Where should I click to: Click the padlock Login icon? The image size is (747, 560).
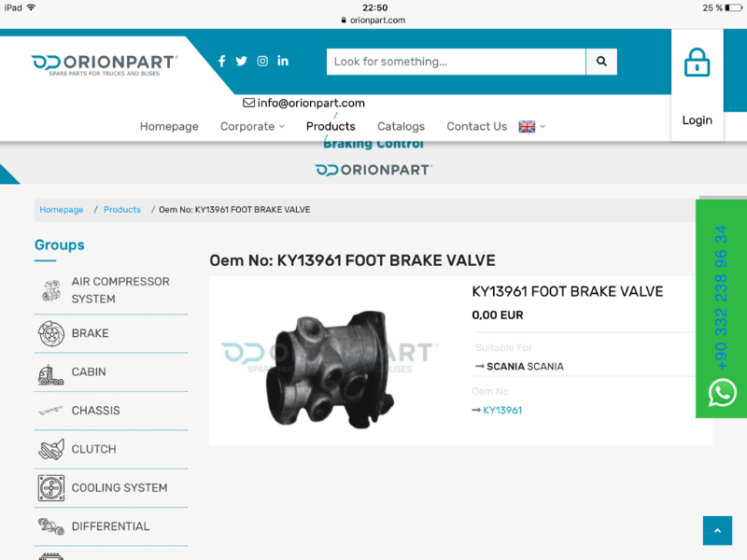coord(697,63)
